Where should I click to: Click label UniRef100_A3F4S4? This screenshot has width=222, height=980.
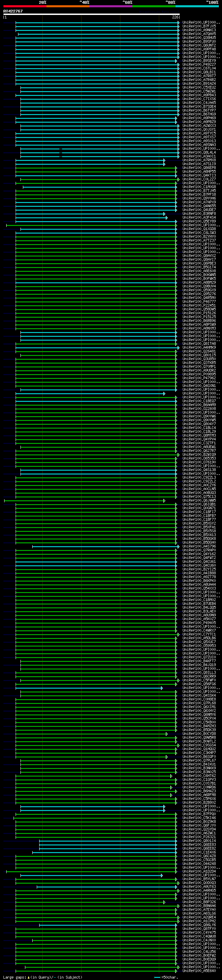tap(199, 218)
